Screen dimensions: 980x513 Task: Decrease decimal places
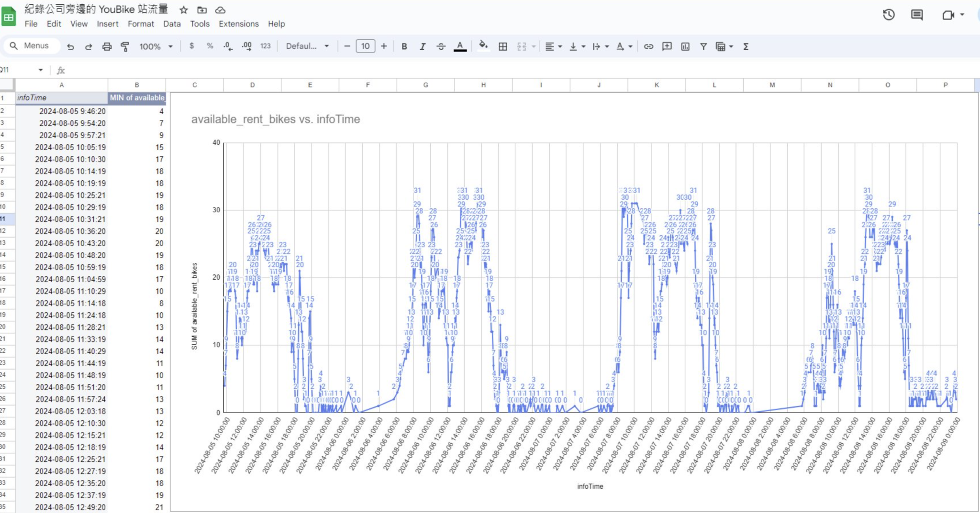click(228, 46)
